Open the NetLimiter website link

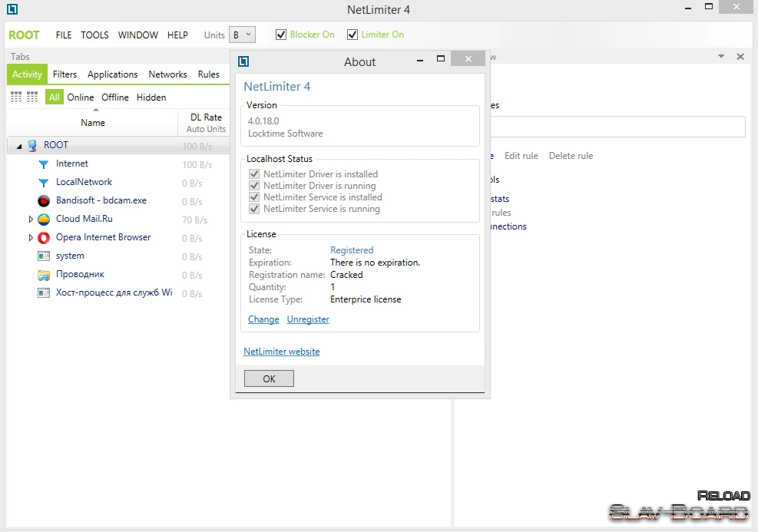coord(281,352)
